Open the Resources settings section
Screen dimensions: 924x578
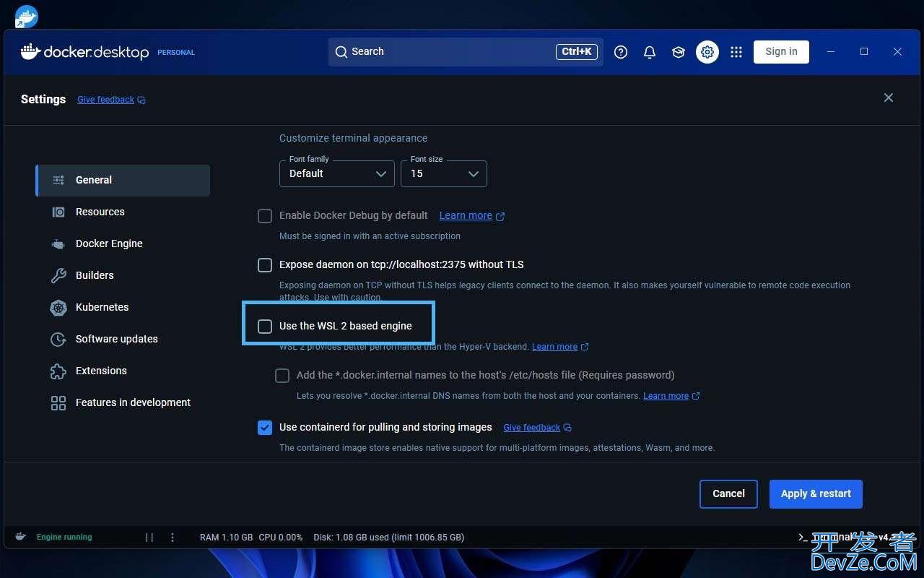[123, 212]
